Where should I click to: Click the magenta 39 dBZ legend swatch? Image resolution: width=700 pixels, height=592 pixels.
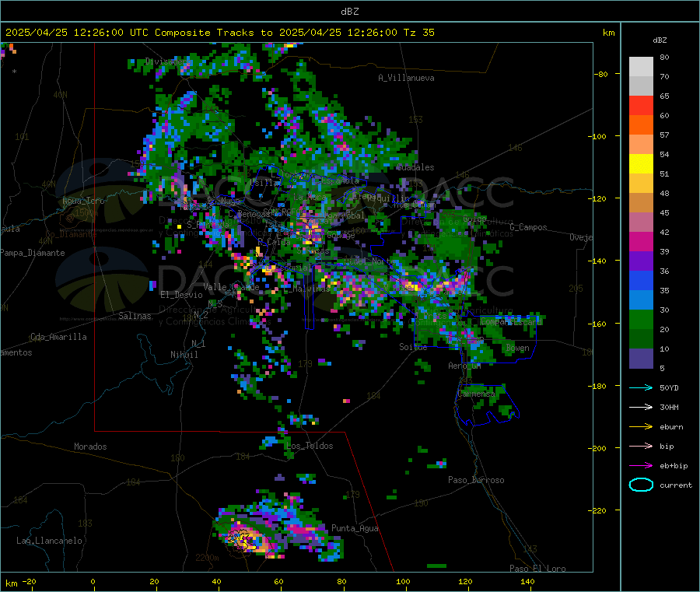641,241
